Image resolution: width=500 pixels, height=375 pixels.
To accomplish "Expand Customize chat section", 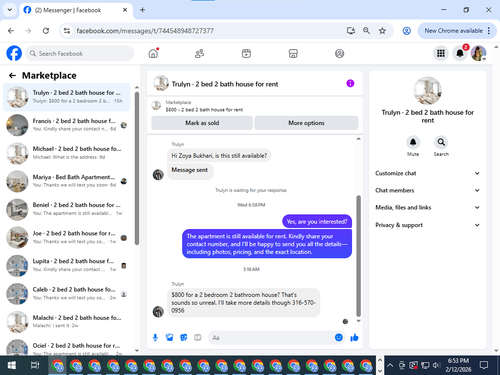I will (427, 173).
